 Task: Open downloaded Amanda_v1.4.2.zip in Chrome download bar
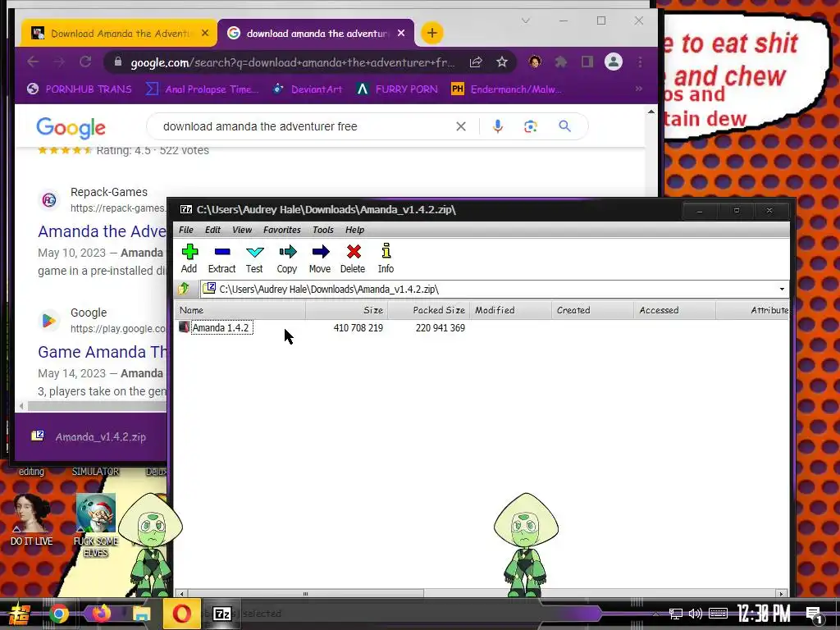pos(89,436)
